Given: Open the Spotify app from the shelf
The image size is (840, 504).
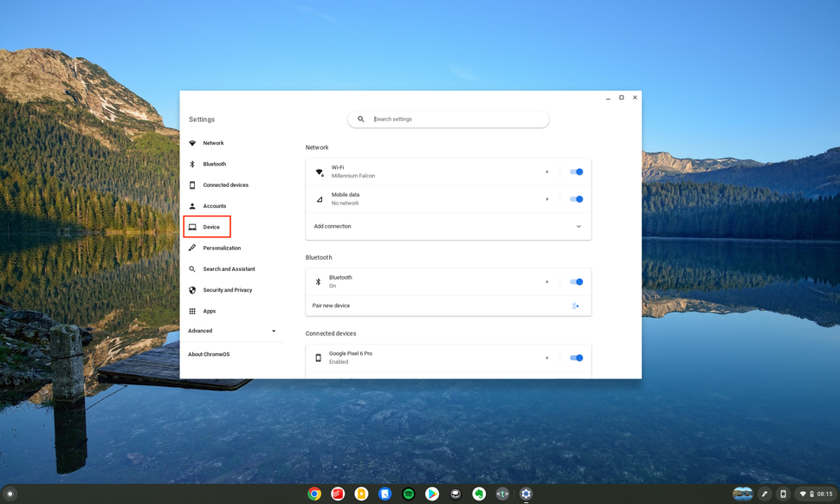Looking at the screenshot, I should [408, 493].
